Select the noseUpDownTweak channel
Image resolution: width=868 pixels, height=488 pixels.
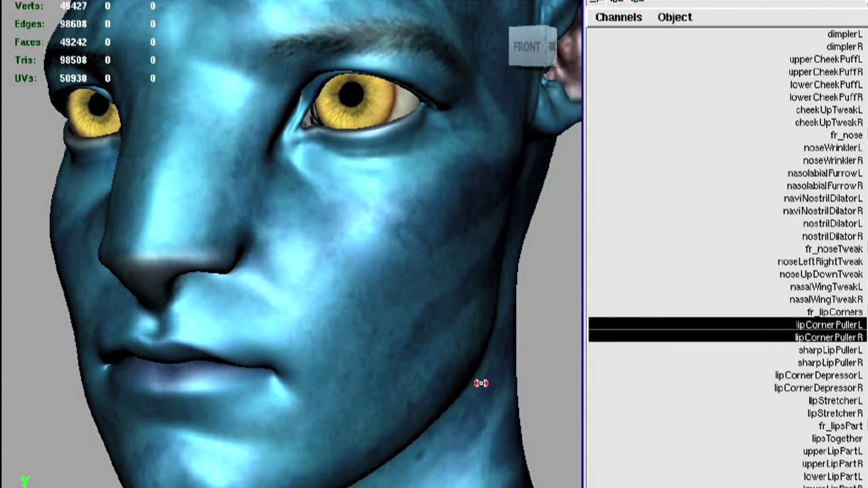click(821, 274)
